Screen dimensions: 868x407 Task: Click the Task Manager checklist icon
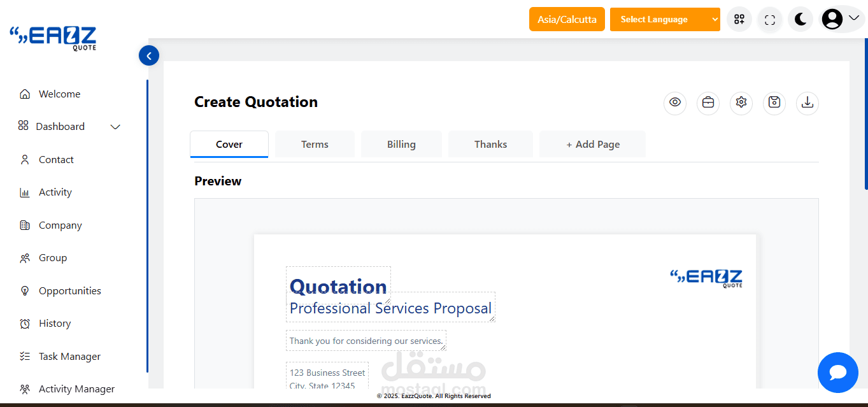[x=25, y=357]
